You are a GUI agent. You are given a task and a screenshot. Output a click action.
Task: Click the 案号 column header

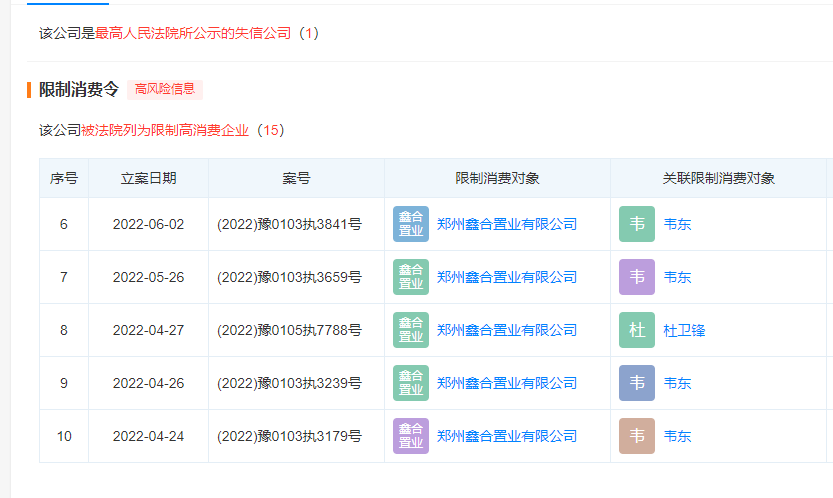(296, 178)
